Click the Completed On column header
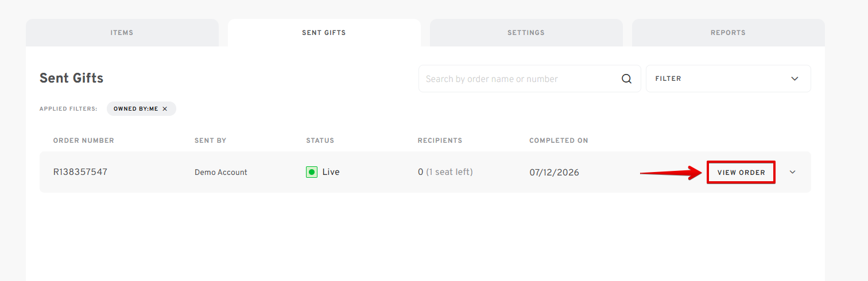This screenshot has width=868, height=281. (559, 140)
